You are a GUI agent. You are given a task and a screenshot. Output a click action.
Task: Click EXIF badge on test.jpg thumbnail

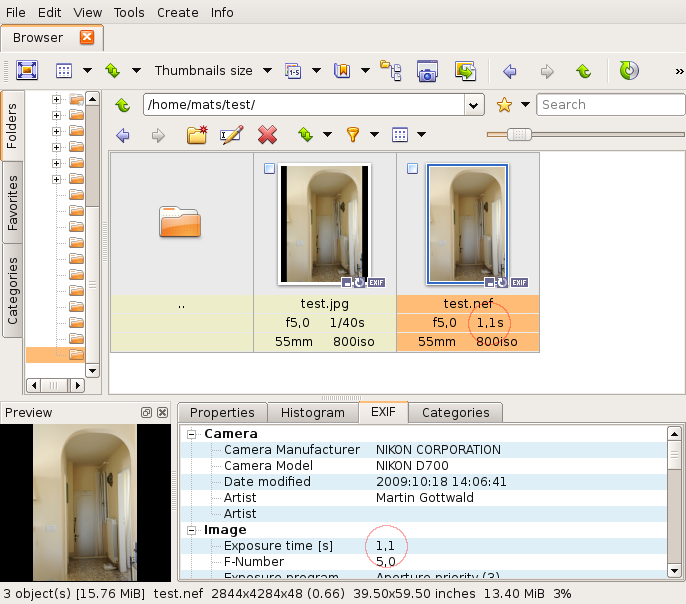[376, 283]
